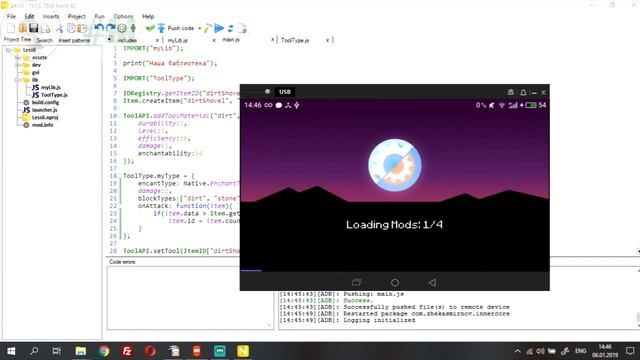Click the green checkmark icon
Viewport: 640px width, 360px height.
(150, 28)
